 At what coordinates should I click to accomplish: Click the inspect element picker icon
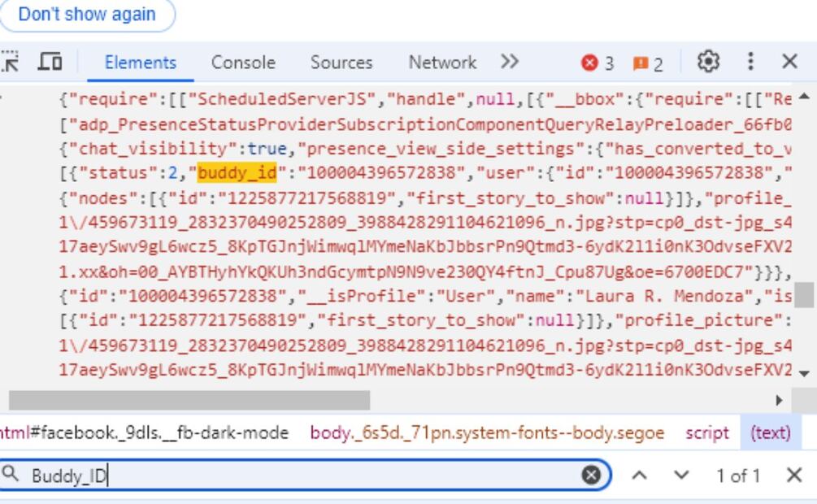pyautogui.click(x=10, y=62)
